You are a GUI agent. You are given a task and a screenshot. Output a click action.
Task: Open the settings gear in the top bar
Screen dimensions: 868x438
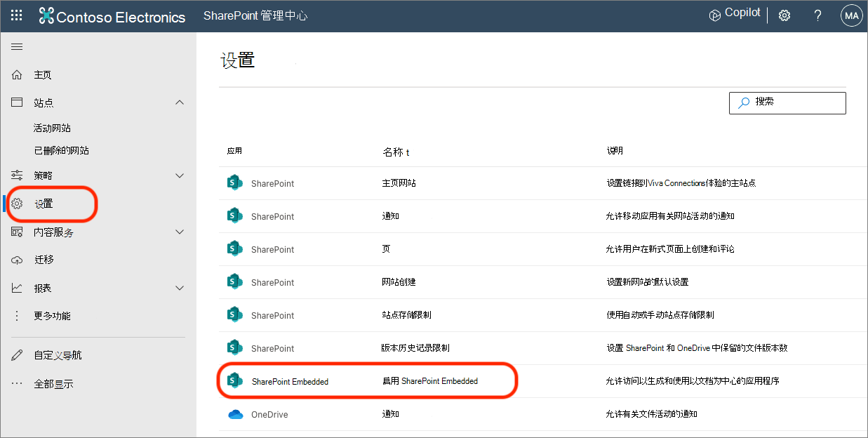784,15
